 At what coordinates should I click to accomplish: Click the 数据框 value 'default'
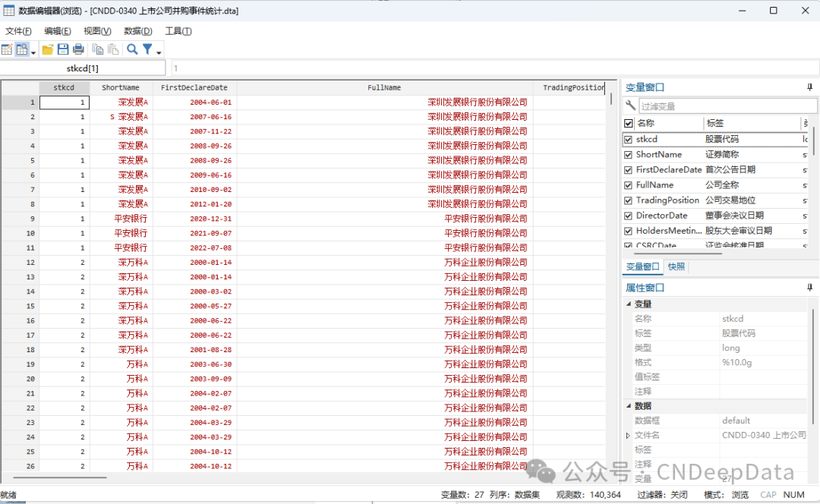736,421
